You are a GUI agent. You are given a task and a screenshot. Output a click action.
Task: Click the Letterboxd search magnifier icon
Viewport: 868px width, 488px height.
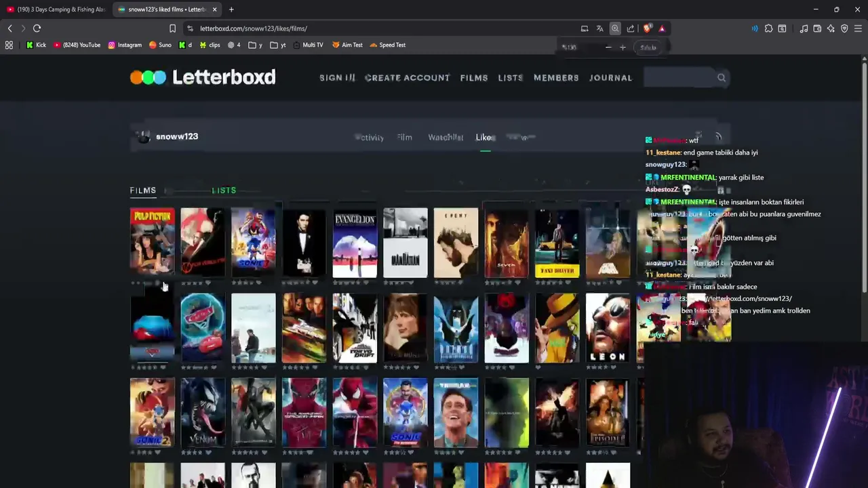click(722, 78)
